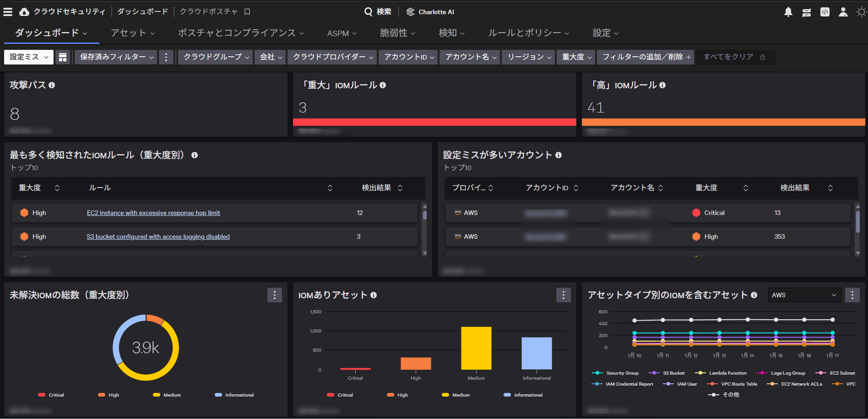This screenshot has height=419, width=868.
Task: Click the API code console icon
Action: (x=825, y=12)
